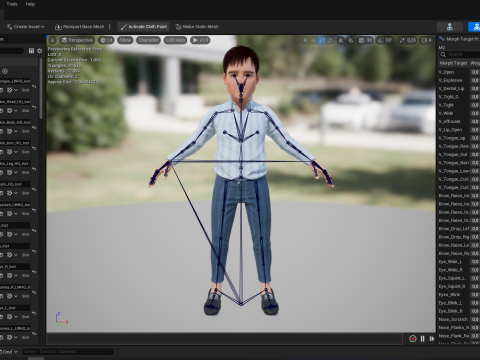Reset Tongue_LWHQ material slot to default
480x360 pixels.
pyautogui.click(x=34, y=86)
